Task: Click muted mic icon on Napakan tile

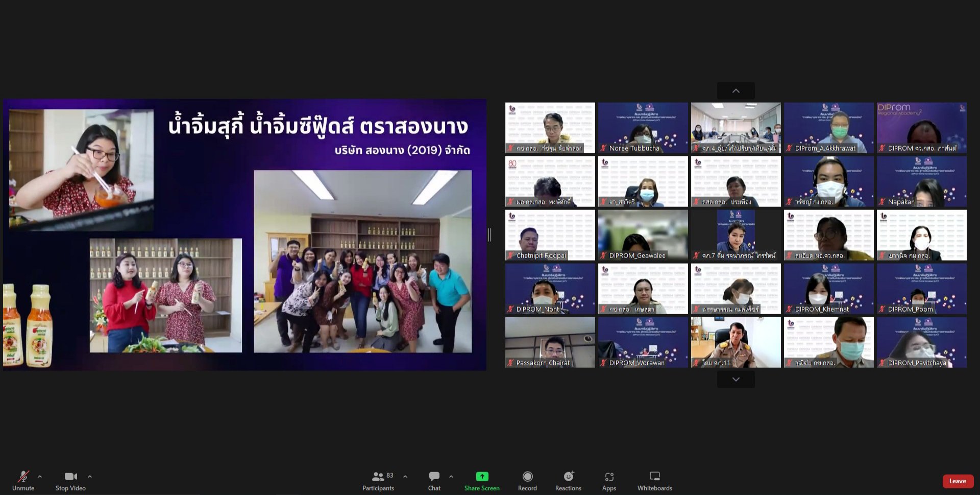Action: [882, 202]
